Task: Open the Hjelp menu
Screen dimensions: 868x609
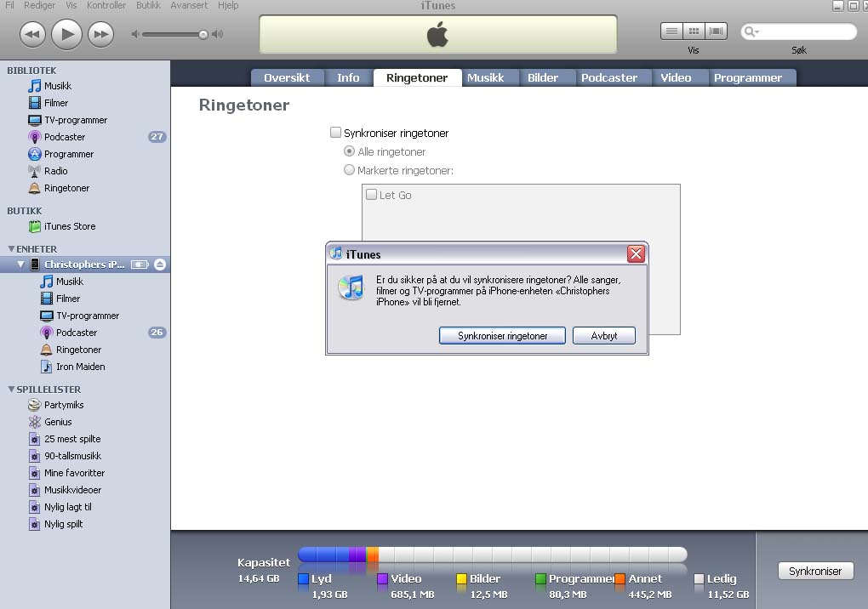Action: [227, 5]
